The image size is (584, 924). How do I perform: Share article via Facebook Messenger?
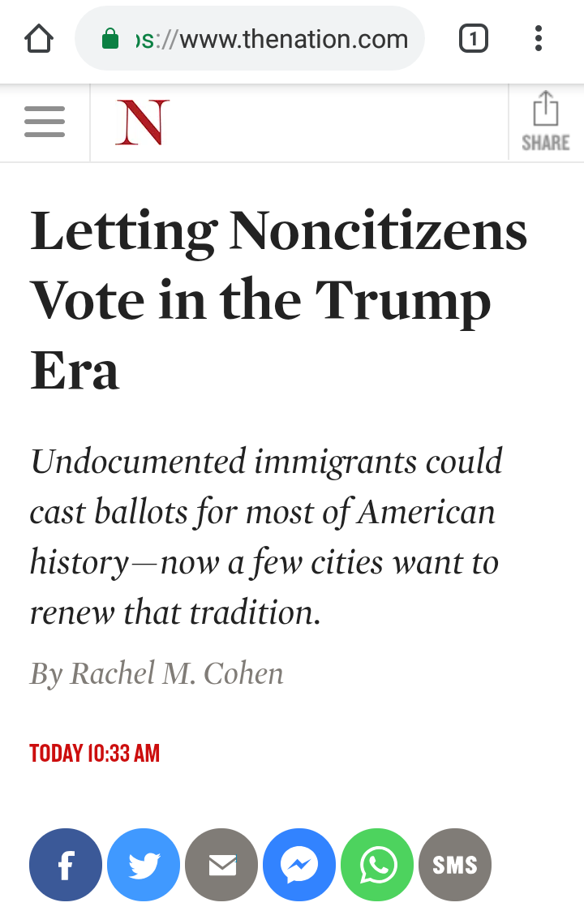(x=299, y=865)
